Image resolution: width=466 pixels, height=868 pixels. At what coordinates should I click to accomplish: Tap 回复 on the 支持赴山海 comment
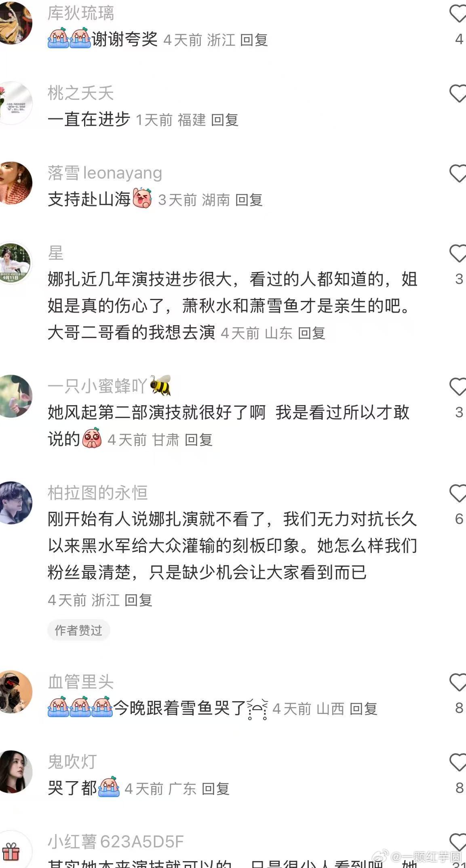[249, 200]
